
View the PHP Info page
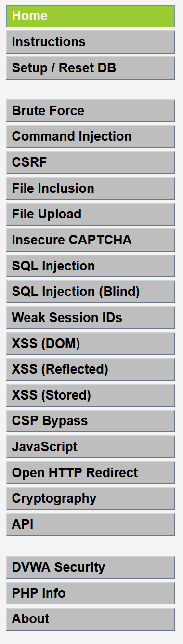click(x=91, y=593)
